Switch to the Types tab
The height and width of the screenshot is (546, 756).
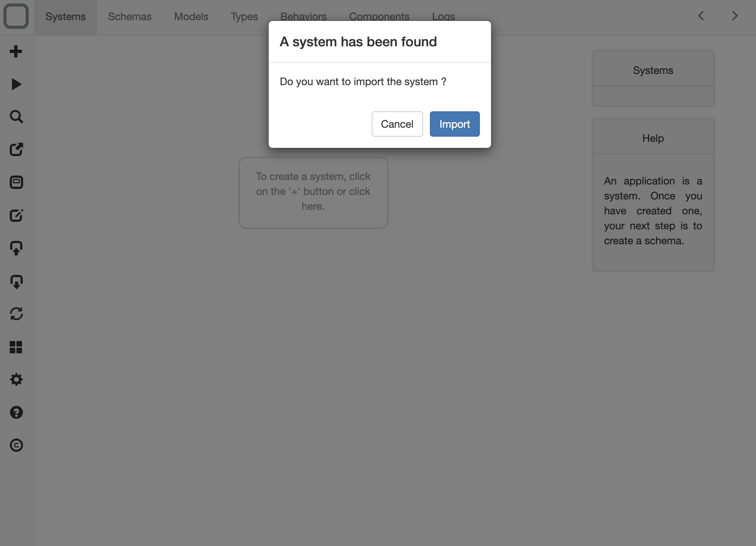pyautogui.click(x=244, y=17)
